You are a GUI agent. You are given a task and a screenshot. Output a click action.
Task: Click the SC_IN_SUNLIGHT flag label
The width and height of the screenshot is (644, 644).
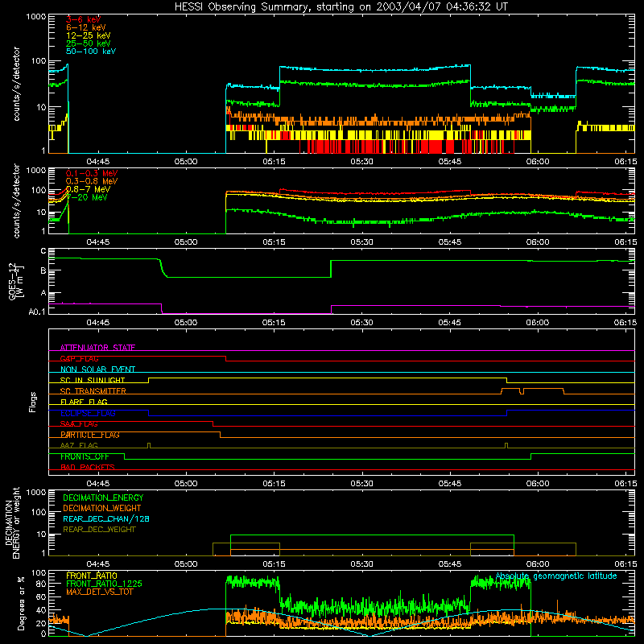point(93,380)
